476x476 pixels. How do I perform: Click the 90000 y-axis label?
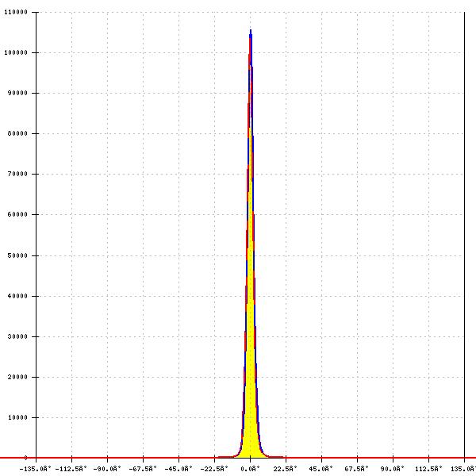pos(17,93)
